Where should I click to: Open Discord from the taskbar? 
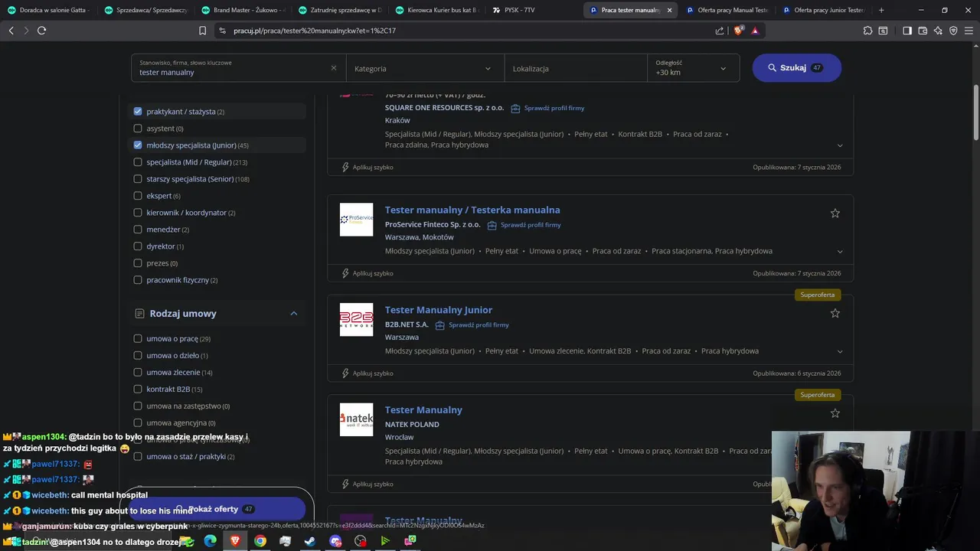pyautogui.click(x=335, y=541)
